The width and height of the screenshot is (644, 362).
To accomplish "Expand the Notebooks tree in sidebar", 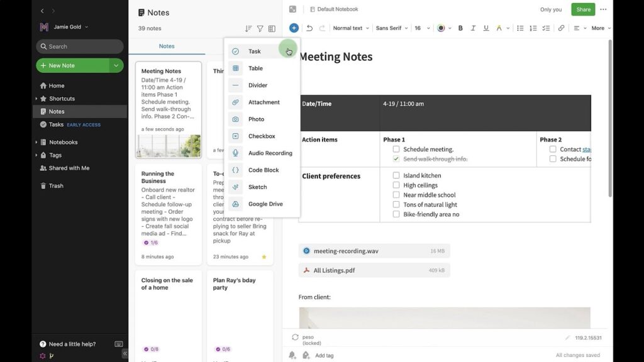I will pos(36,142).
